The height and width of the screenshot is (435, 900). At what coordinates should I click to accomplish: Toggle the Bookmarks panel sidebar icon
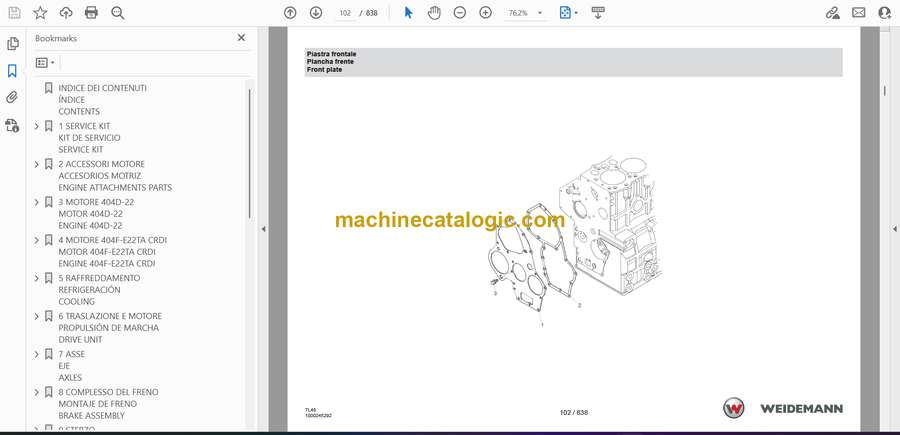coord(12,71)
